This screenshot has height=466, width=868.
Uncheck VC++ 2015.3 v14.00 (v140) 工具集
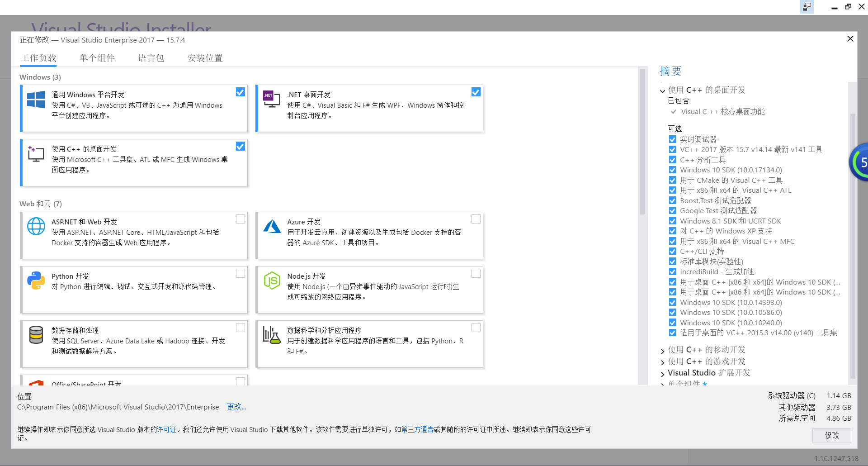673,333
